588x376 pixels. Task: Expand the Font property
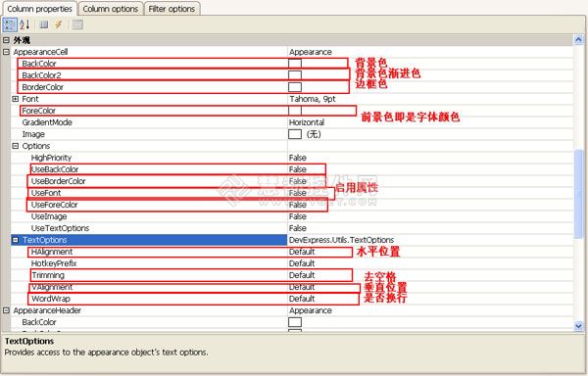(x=16, y=99)
